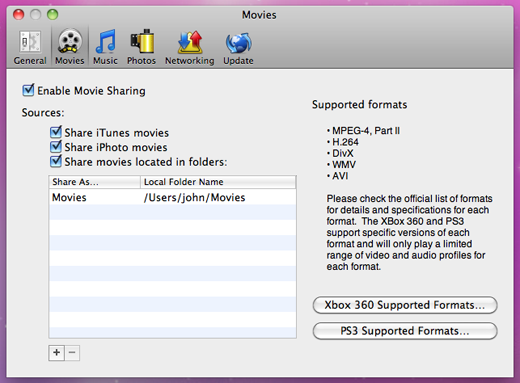Uncheck Share iTunes movies
This screenshot has width=520, height=383.
pyautogui.click(x=56, y=132)
